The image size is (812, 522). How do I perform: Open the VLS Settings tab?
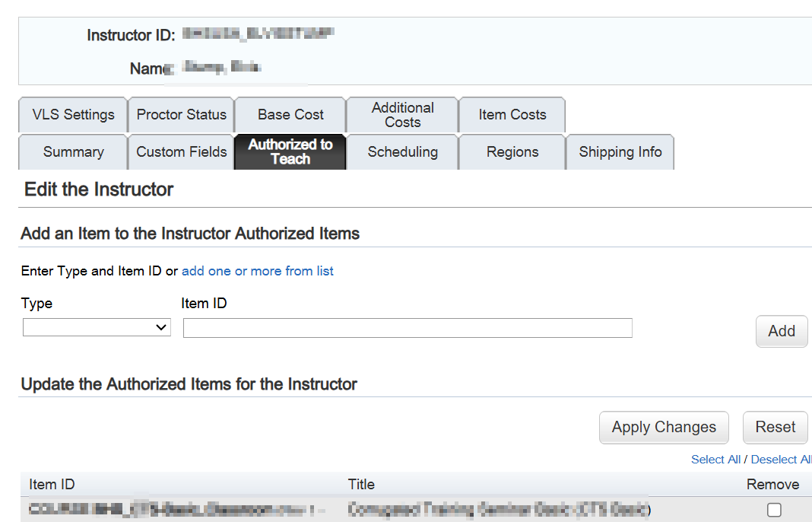click(x=73, y=115)
